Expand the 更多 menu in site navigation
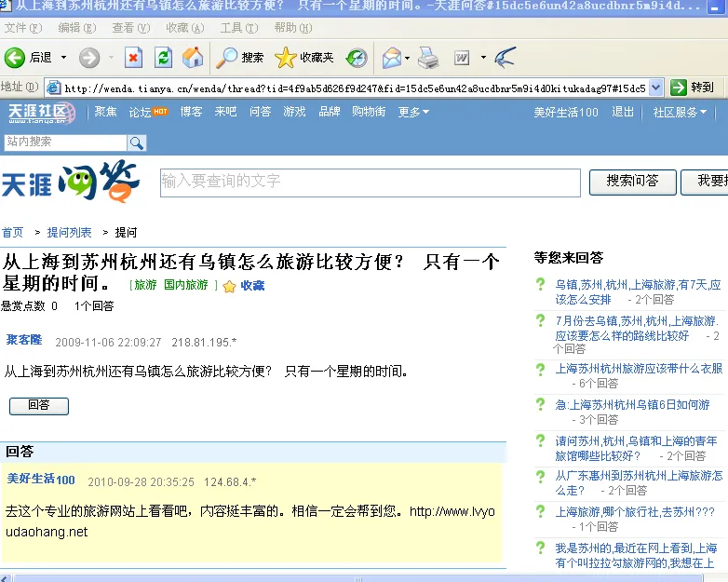 (413, 112)
